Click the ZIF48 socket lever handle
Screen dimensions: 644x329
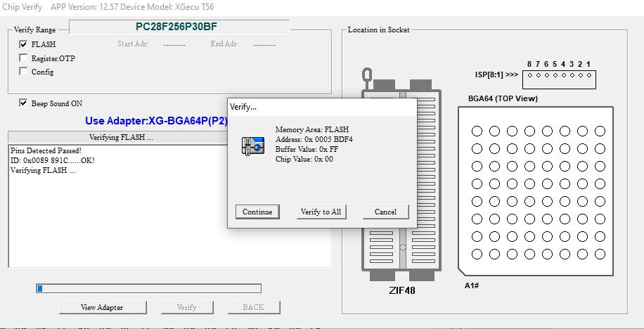click(366, 75)
